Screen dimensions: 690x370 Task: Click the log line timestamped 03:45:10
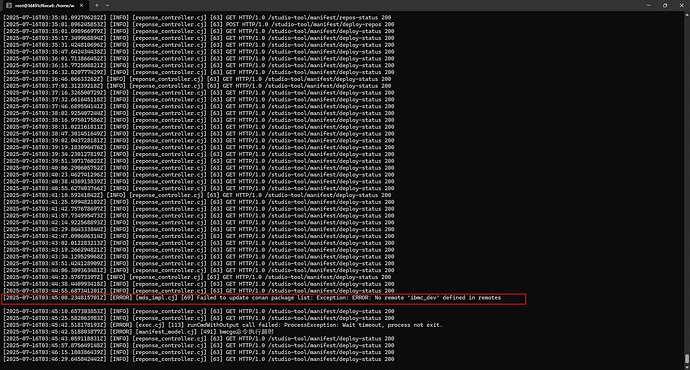pos(198,311)
